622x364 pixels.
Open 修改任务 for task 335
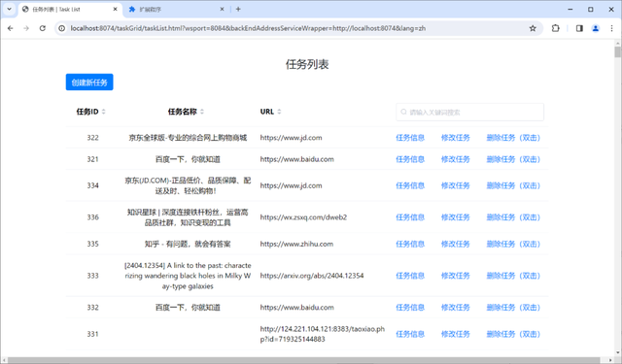coord(456,244)
